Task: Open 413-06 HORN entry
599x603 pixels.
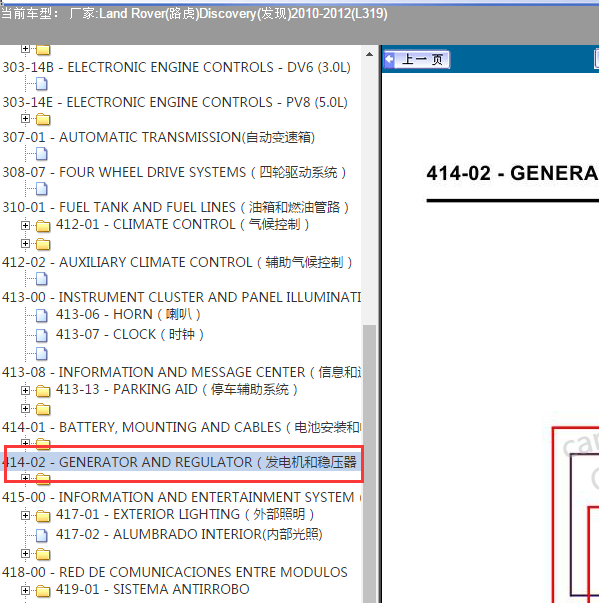Action: pos(128,315)
